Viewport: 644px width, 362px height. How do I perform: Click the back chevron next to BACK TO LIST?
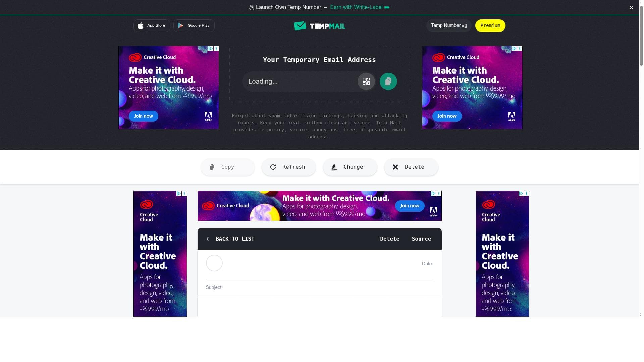(208, 239)
